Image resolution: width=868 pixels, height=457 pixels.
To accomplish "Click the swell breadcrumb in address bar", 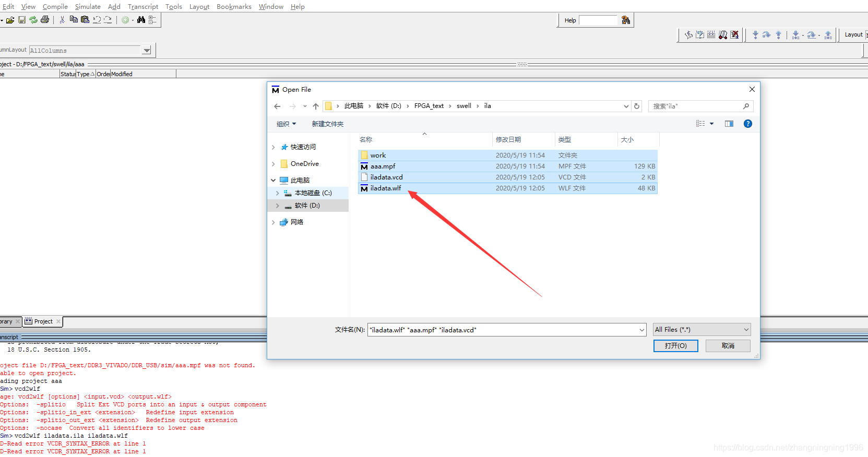I will pos(464,106).
